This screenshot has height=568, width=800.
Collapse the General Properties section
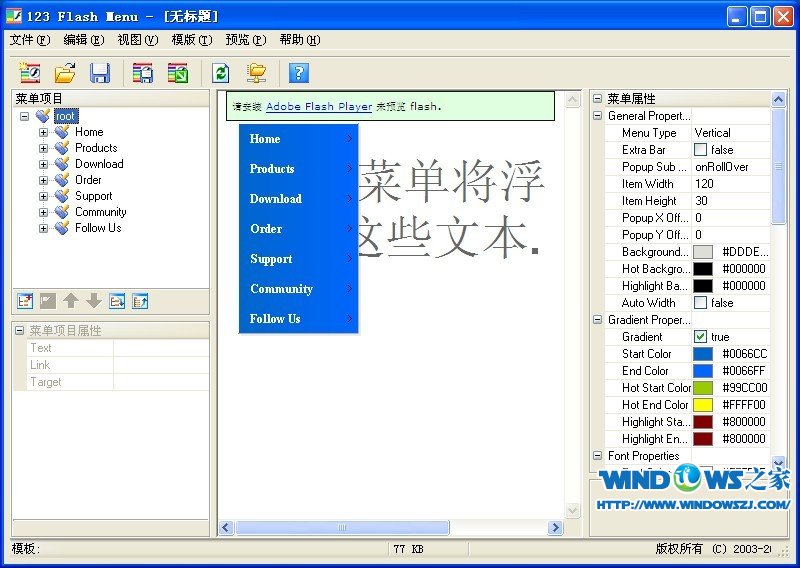[x=597, y=116]
